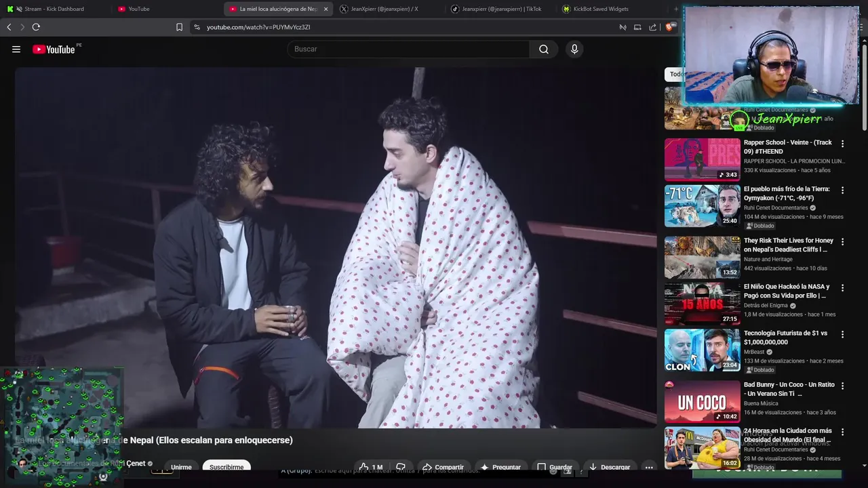868x488 pixels.
Task: Open title 'El Niño Que Hackeó la NASA'
Action: point(787,291)
